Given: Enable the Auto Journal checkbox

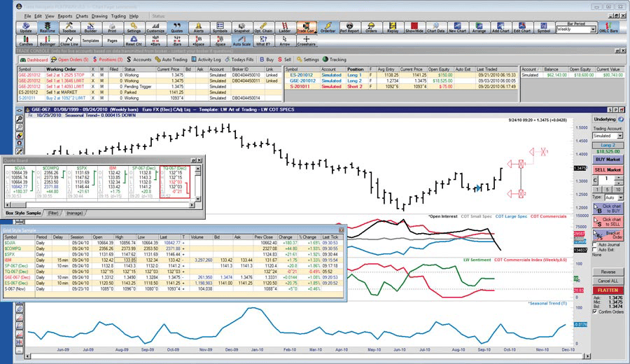Looking at the screenshot, I should click(x=595, y=244).
